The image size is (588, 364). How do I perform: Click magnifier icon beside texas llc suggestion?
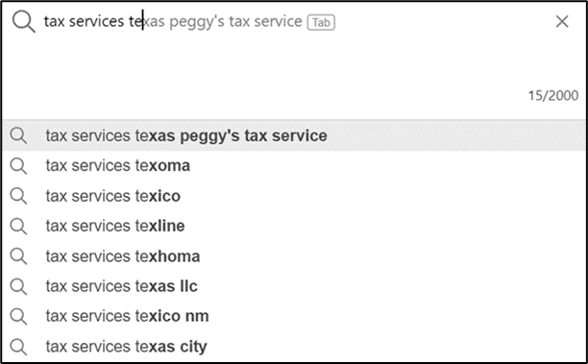pyautogui.click(x=18, y=287)
